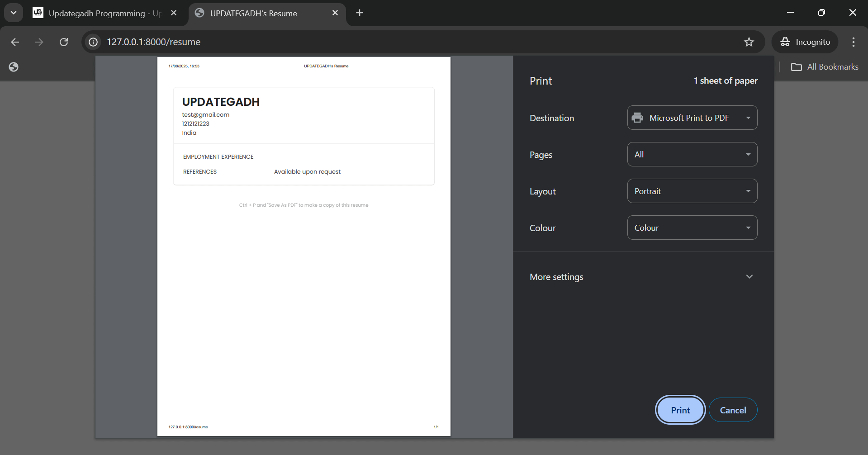Open Chrome three-dot menu

pos(853,42)
